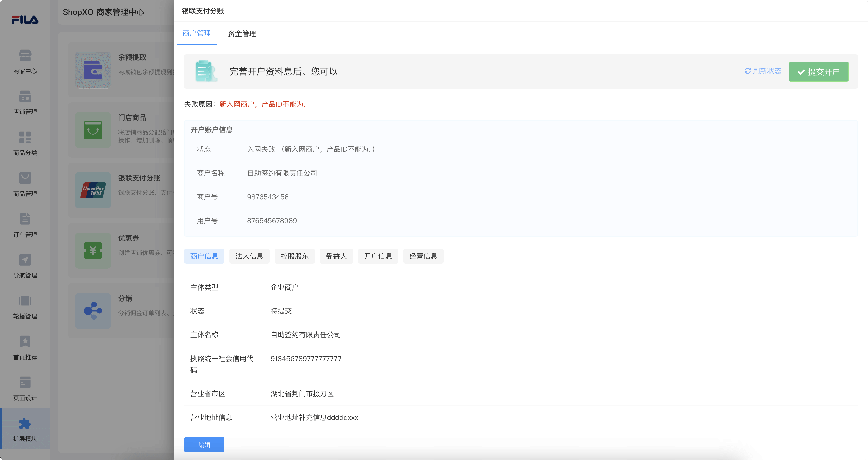
Task: Click the 刷新状态 link
Action: point(762,71)
